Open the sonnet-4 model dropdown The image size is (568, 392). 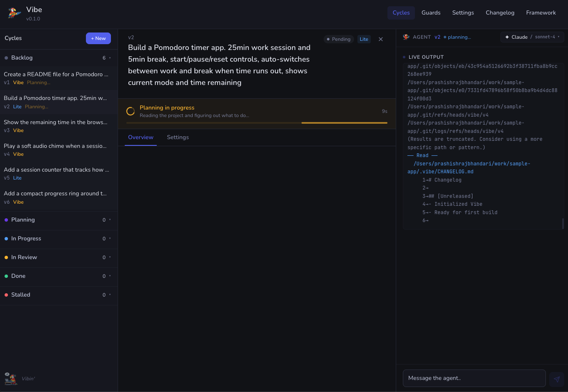click(546, 37)
